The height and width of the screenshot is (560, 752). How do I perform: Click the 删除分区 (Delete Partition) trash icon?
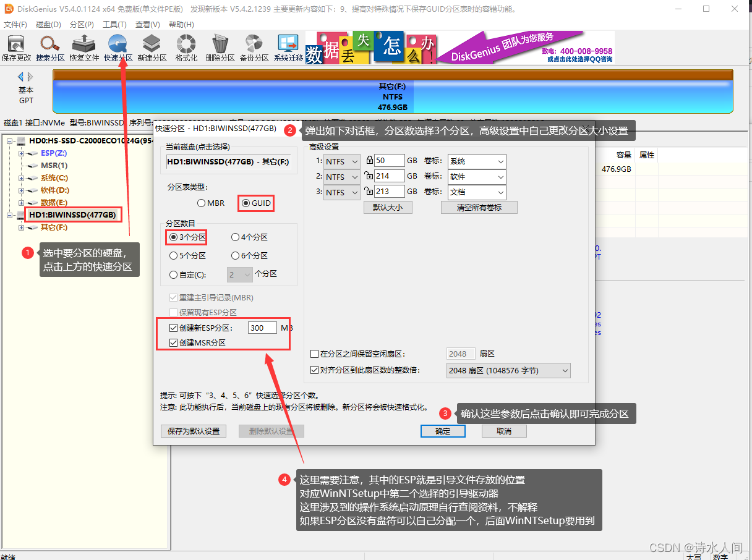220,48
